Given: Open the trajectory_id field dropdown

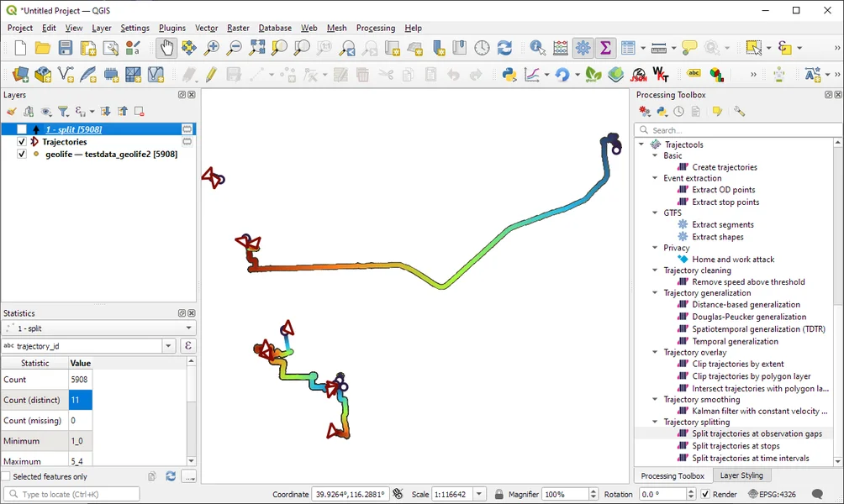Looking at the screenshot, I should (168, 346).
